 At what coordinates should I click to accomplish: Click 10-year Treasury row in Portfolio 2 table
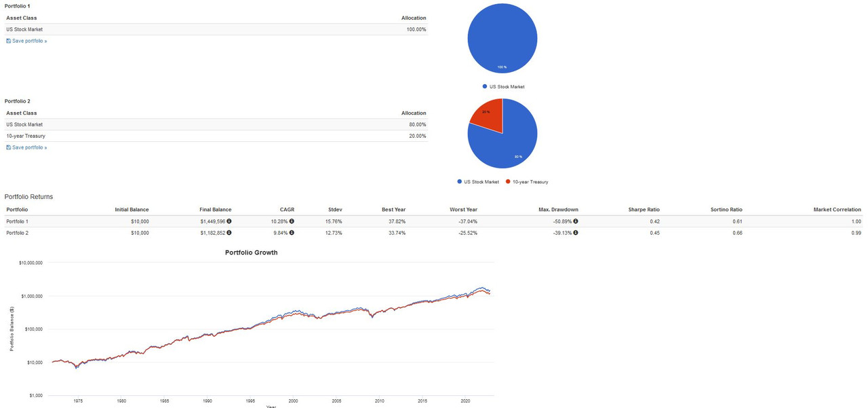(x=216, y=136)
